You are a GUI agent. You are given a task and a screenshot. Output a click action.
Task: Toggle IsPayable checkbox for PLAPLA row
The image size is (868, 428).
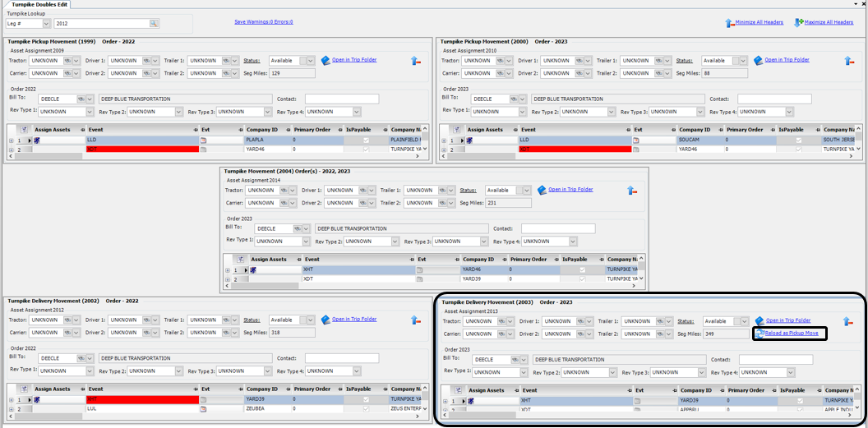[366, 140]
